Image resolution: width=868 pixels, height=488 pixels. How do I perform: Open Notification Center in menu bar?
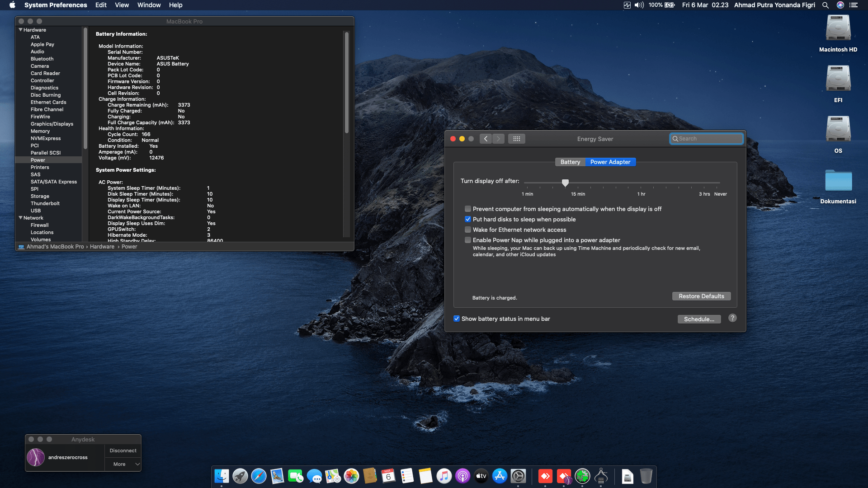(x=854, y=5)
